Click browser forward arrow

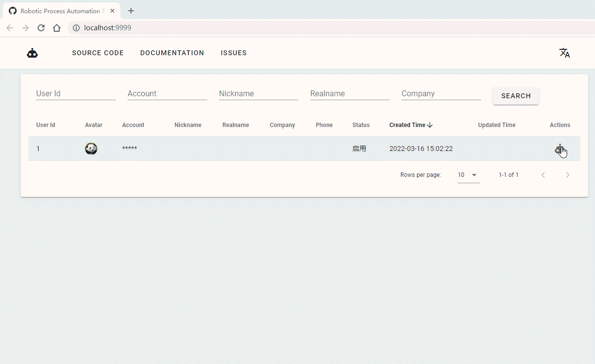pyautogui.click(x=25, y=28)
